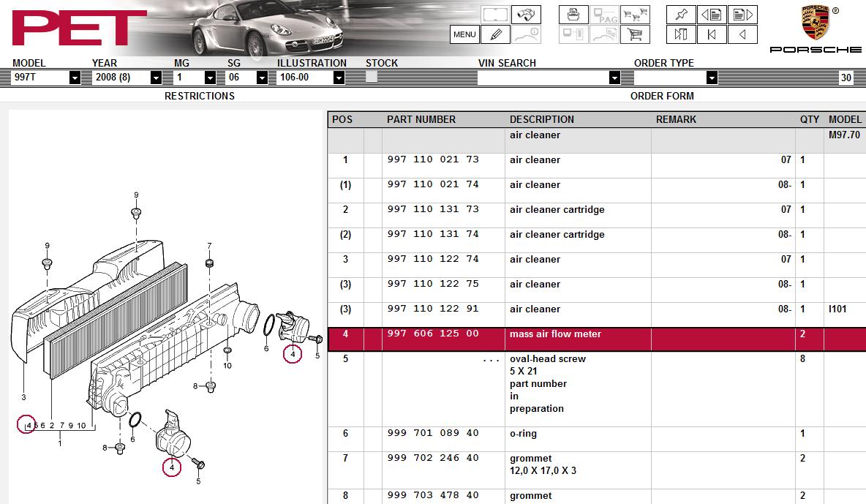Click the plain left triangle back icon
Viewport: 866px width, 504px height.
point(743,34)
